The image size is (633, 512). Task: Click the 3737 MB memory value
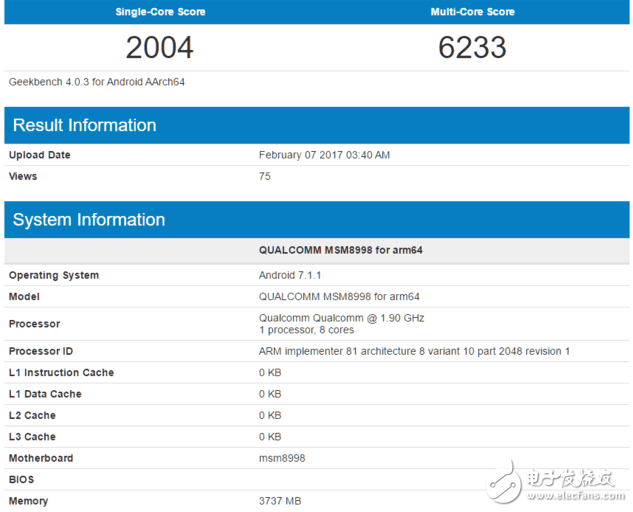(280, 501)
